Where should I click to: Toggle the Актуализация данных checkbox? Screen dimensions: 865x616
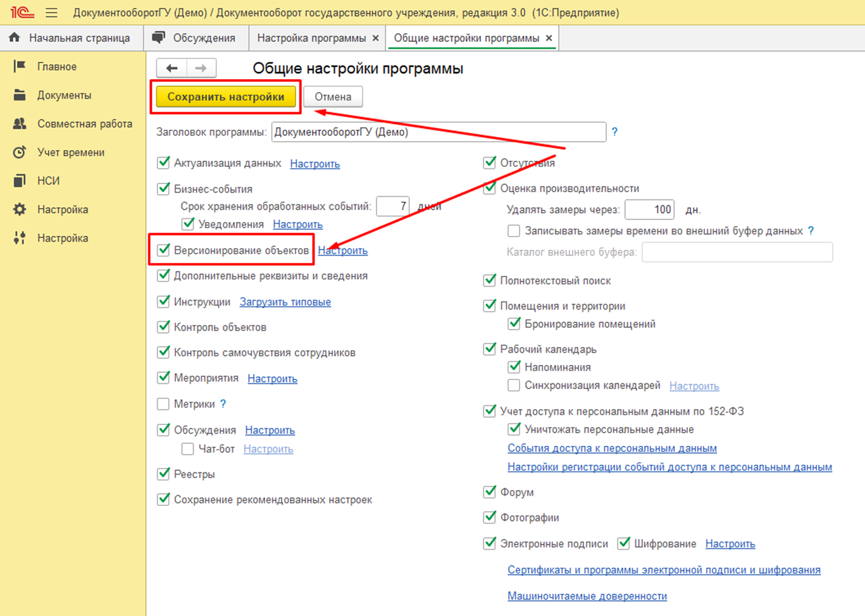pyautogui.click(x=163, y=163)
